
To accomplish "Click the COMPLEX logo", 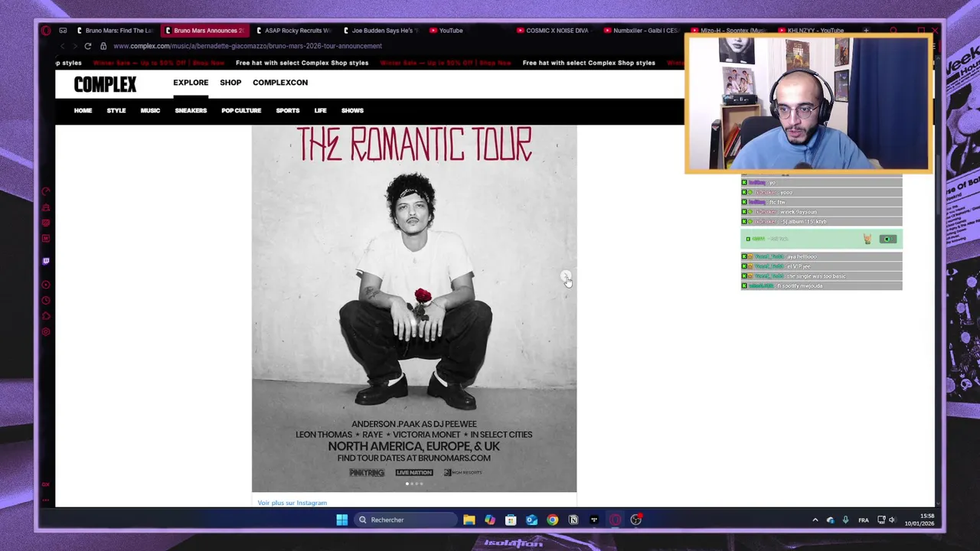I will (x=105, y=84).
